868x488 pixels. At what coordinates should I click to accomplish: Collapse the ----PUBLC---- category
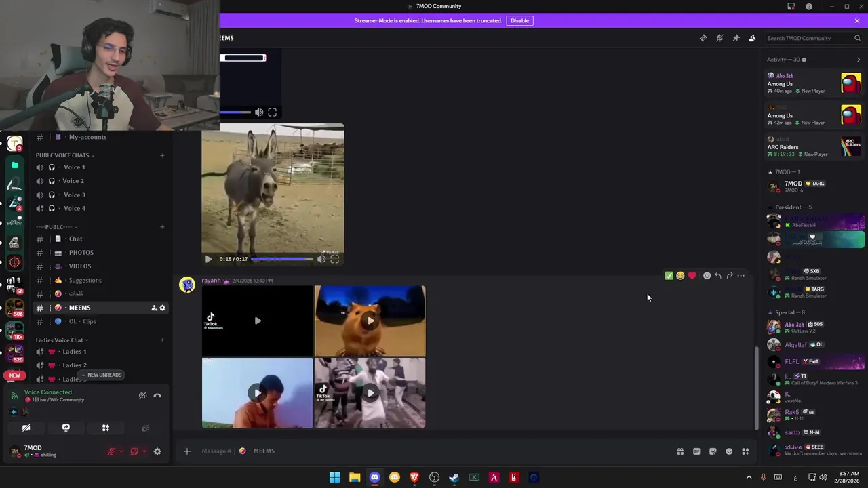[x=57, y=227]
